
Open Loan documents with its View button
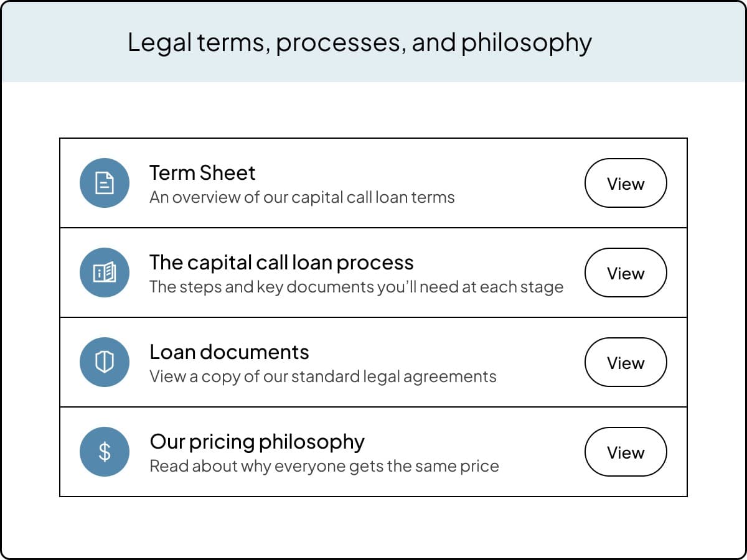point(626,362)
